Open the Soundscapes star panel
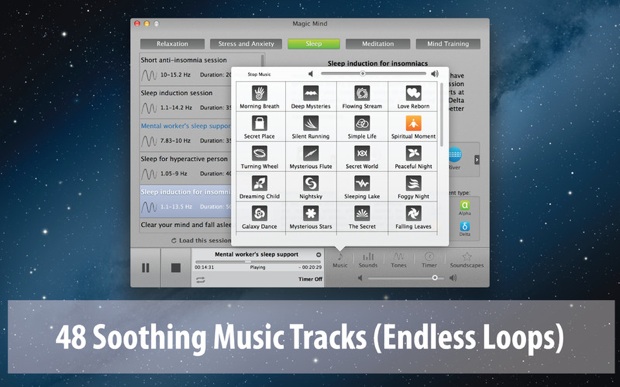Image resolution: width=620 pixels, height=387 pixels. tap(467, 260)
